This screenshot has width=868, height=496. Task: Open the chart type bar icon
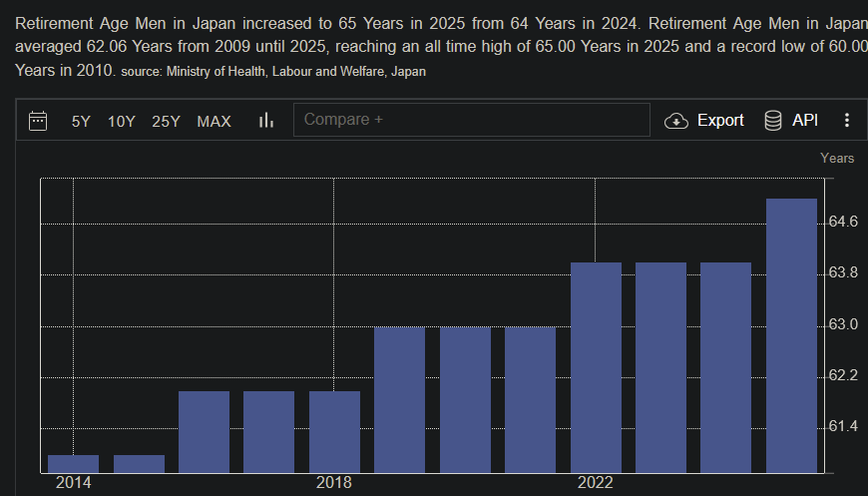[x=266, y=120]
